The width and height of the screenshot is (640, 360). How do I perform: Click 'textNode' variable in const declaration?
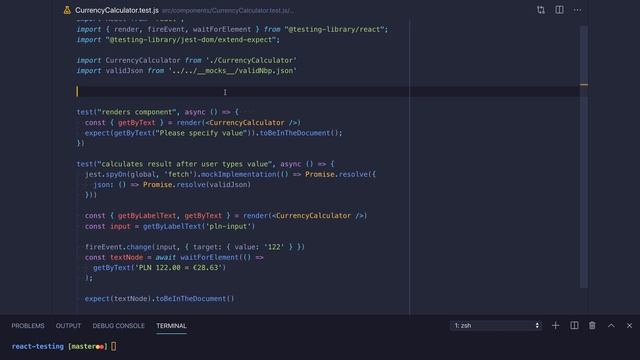point(127,257)
